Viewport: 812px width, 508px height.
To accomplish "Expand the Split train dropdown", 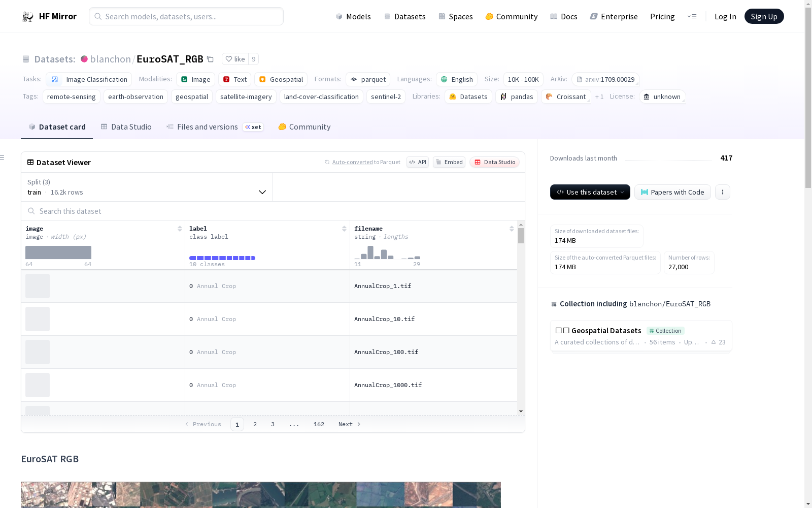I will [147, 187].
